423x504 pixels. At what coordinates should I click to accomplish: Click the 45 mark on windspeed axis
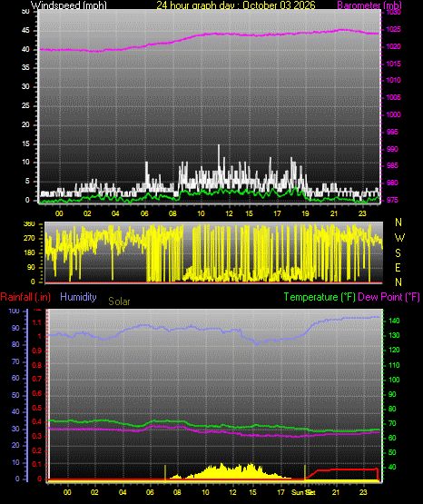point(25,31)
